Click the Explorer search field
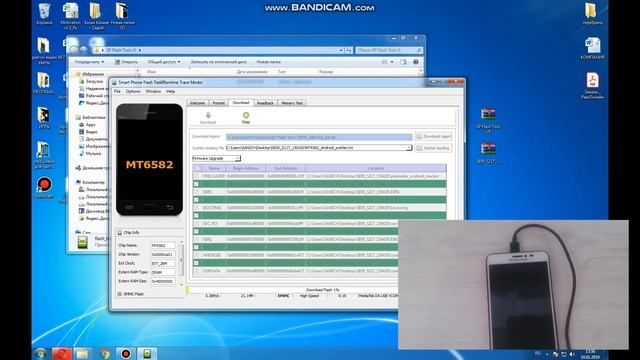The image size is (640, 360). [389, 50]
